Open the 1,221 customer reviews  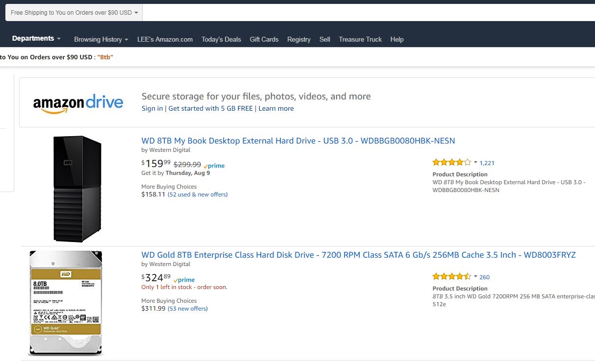pyautogui.click(x=487, y=163)
